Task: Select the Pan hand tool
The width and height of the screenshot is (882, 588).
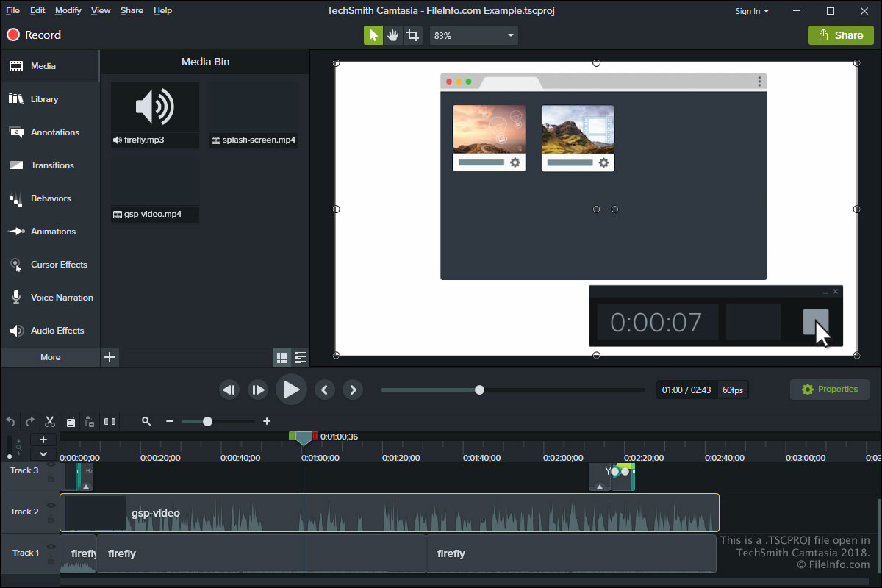Action: click(393, 35)
